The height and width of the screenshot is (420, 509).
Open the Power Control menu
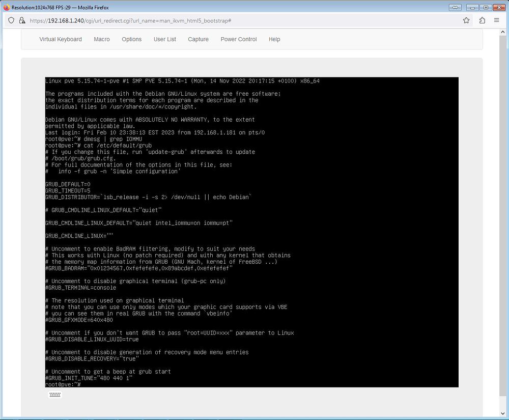click(x=238, y=39)
